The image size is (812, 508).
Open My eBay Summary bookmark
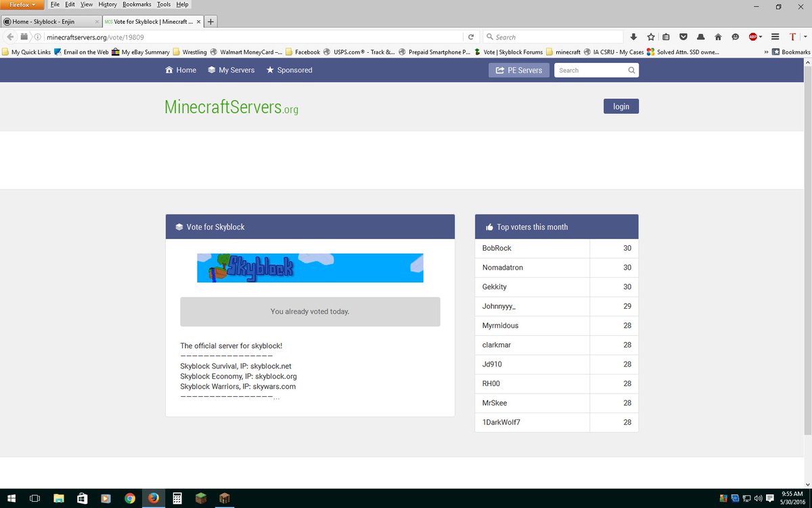click(141, 51)
